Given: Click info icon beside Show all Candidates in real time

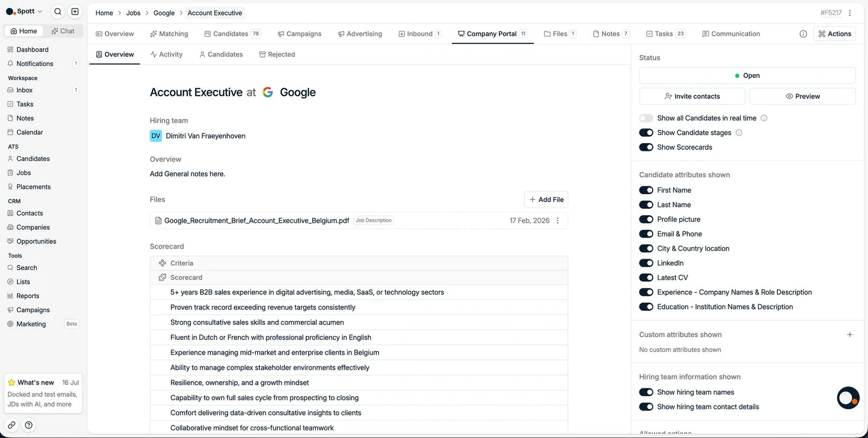Looking at the screenshot, I should (764, 118).
